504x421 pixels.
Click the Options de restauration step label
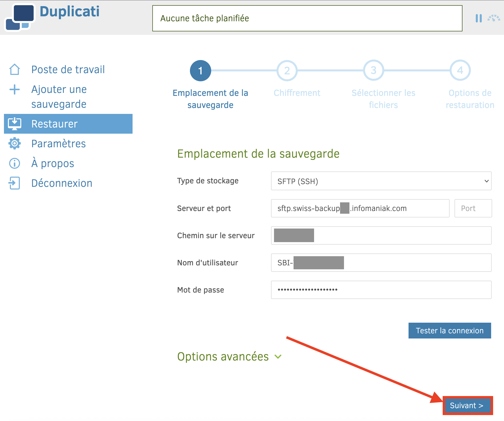tap(470, 99)
